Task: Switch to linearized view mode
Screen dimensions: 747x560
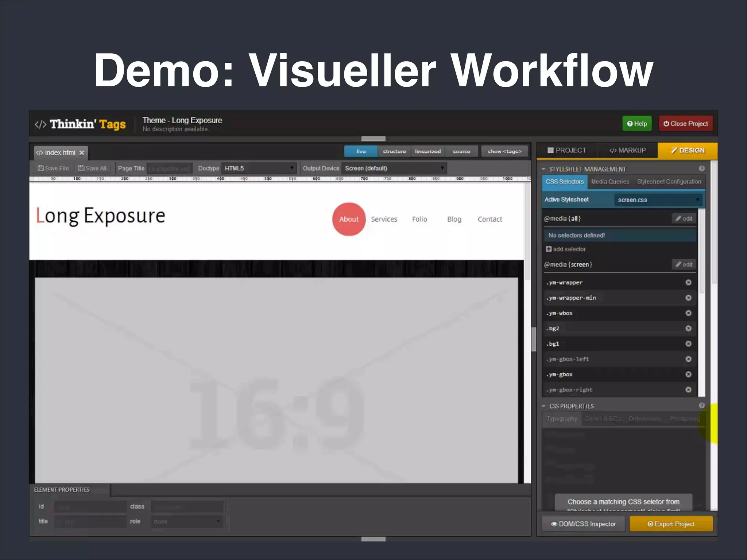Action: tap(428, 151)
